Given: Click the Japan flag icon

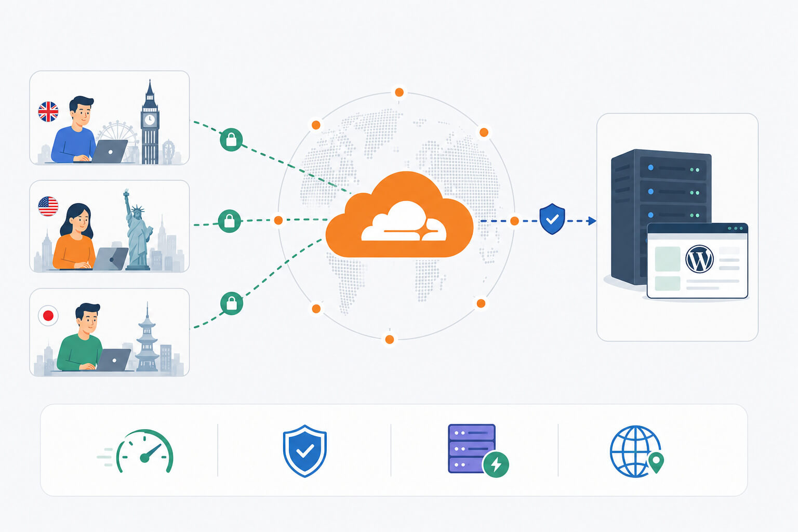Looking at the screenshot, I should [x=48, y=315].
